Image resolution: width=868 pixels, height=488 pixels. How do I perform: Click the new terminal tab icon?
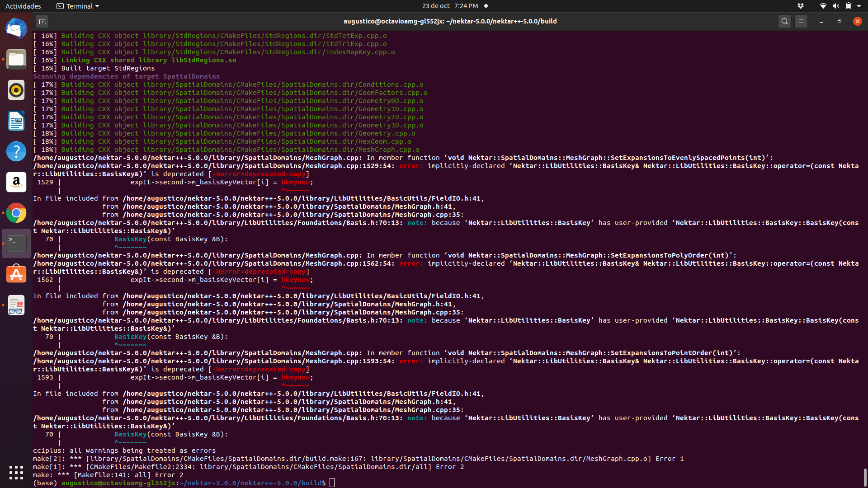pos(42,21)
